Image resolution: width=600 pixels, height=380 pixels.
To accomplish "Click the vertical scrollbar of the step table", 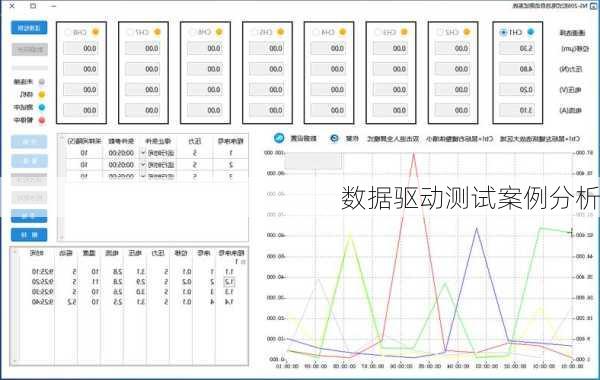I will [x=61, y=188].
